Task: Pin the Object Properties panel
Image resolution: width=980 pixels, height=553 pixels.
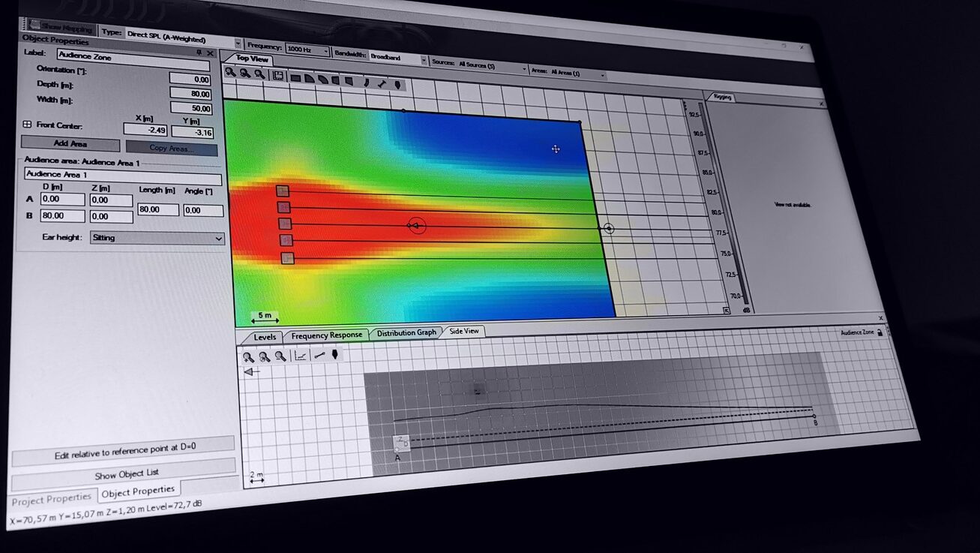Action: [199, 53]
